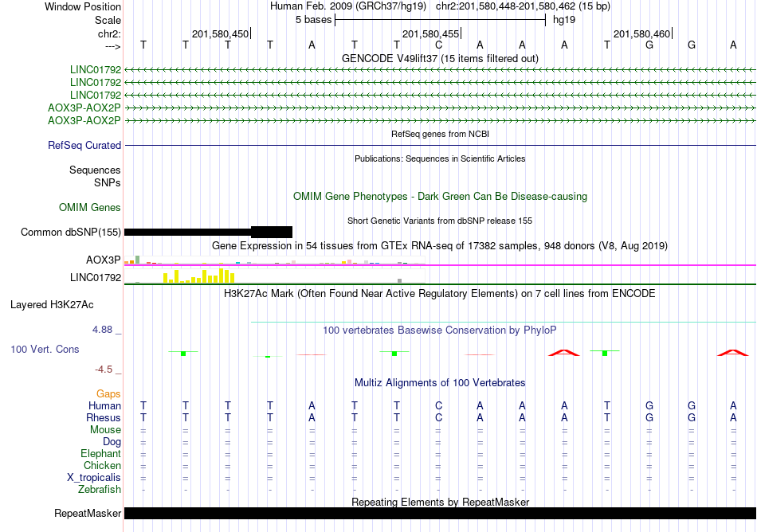
Task: Click the 201,580,455 position marker
Action: pos(431,33)
